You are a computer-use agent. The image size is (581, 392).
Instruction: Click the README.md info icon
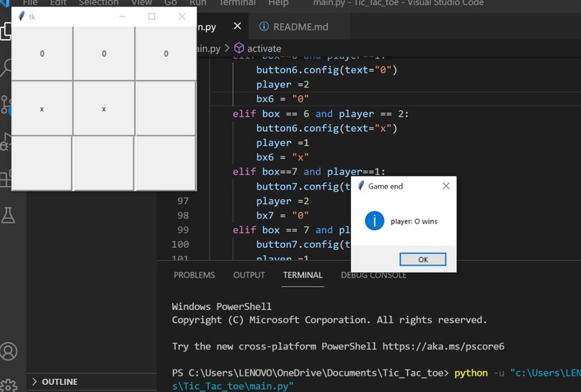(x=264, y=27)
